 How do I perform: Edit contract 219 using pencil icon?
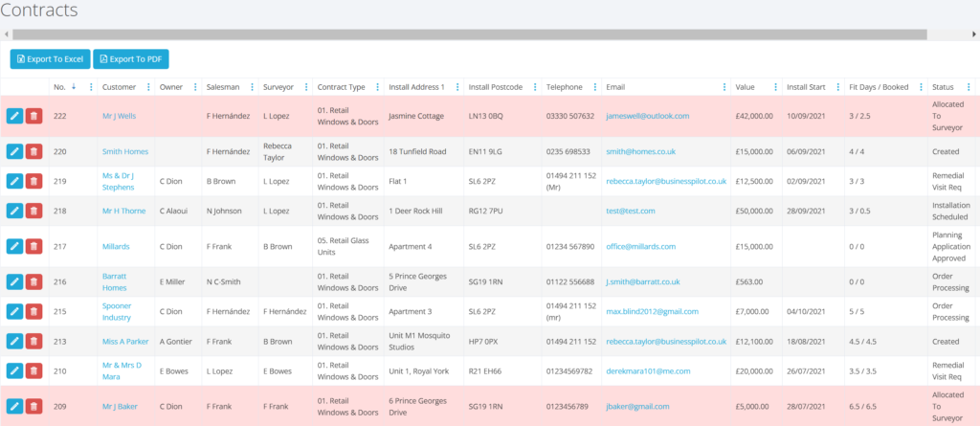(14, 181)
